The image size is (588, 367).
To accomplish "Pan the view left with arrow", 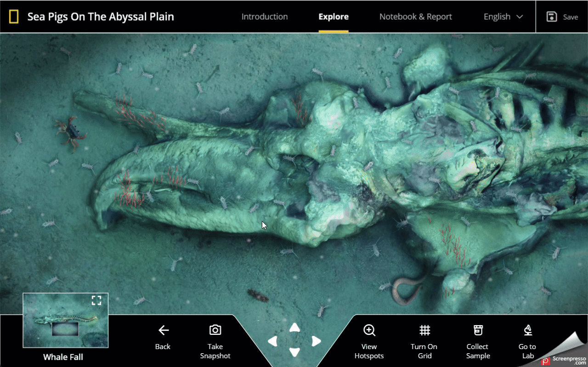I will 273,341.
